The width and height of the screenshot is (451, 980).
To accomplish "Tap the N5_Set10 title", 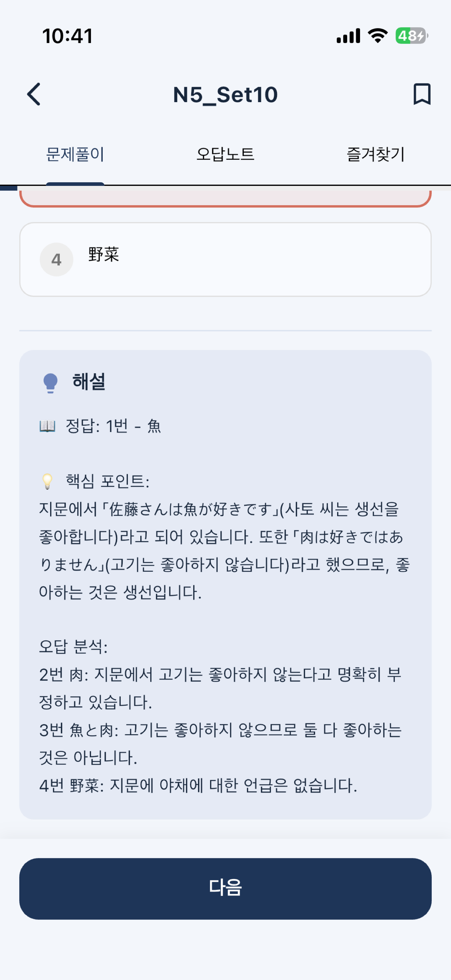I will coord(225,94).
